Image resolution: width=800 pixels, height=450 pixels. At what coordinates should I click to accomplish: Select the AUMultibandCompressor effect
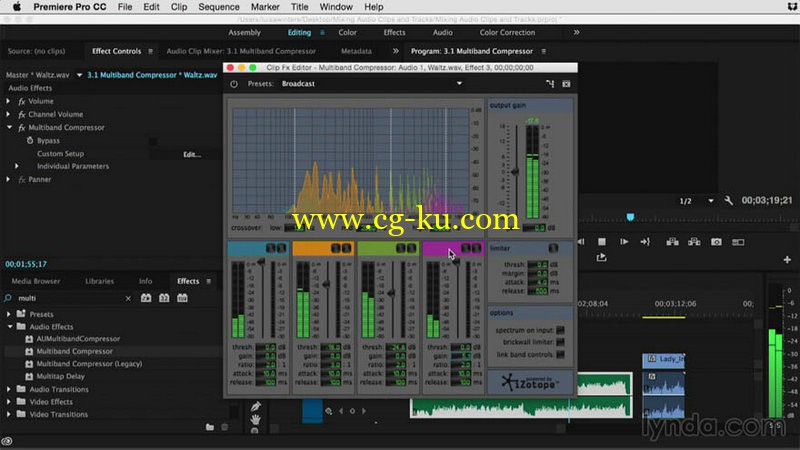tap(78, 339)
